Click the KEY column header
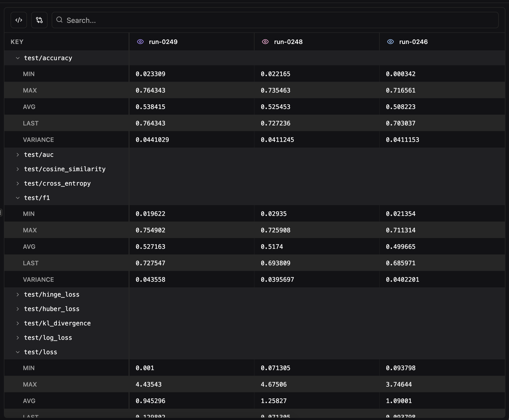This screenshot has height=420, width=509. pos(17,42)
